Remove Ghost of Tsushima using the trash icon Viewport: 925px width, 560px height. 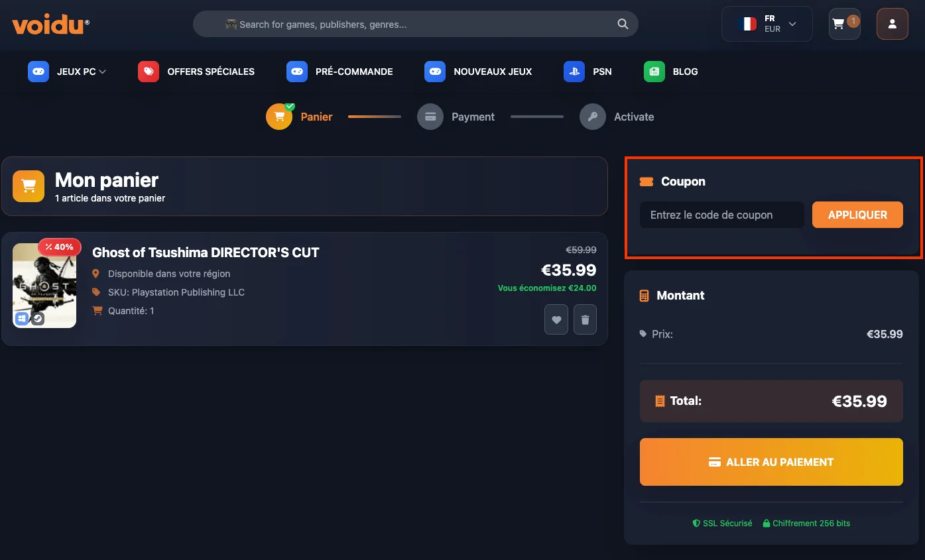[585, 319]
